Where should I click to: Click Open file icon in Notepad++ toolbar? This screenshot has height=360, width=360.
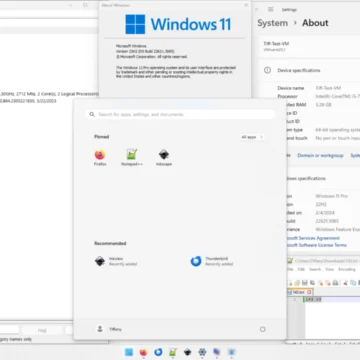tap(297, 283)
